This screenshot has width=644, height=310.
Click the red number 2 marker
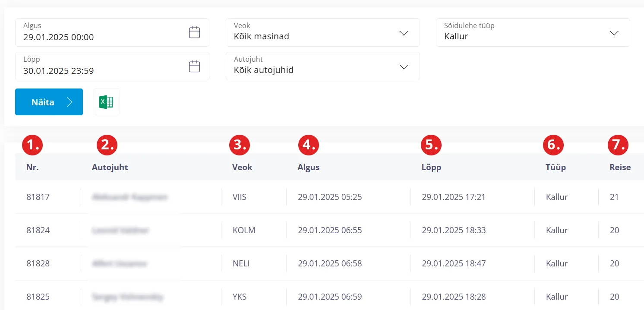click(x=107, y=145)
